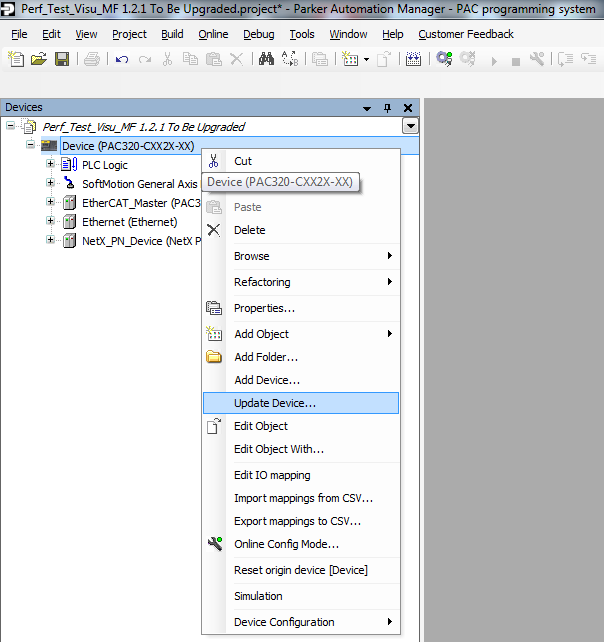Click the Edit Object toolbar icon
The height and width of the screenshot is (642, 604).
point(384,59)
